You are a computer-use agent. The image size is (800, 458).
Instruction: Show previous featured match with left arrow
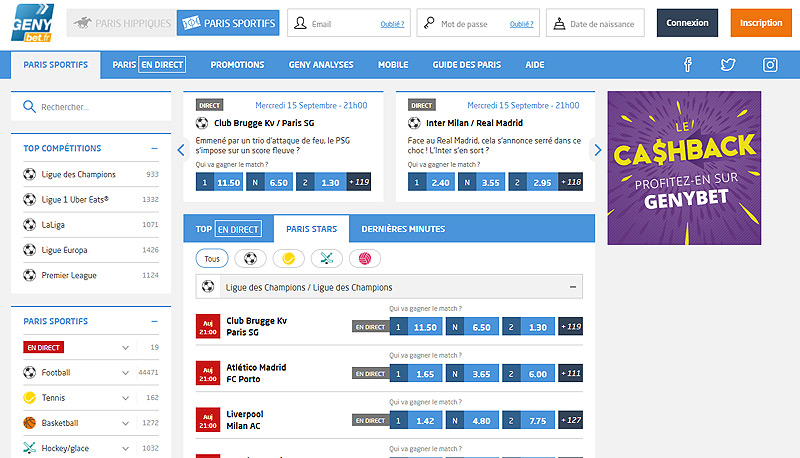[181, 150]
